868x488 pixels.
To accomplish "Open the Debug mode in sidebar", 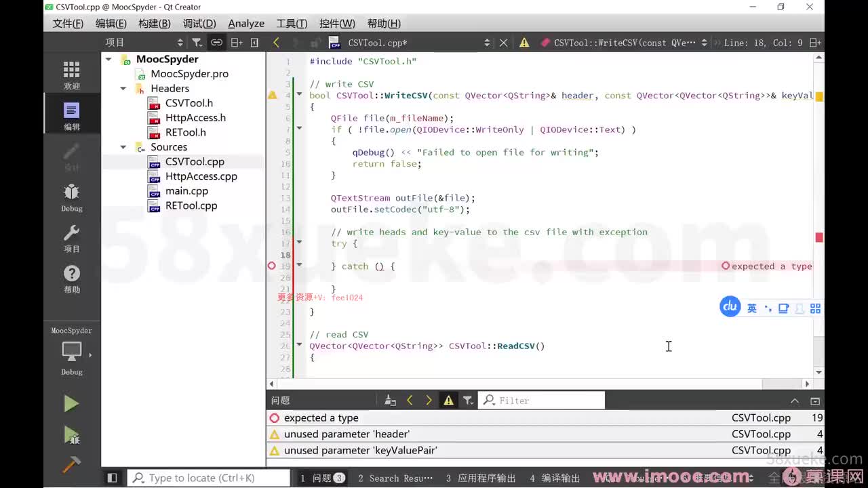I will (x=71, y=197).
